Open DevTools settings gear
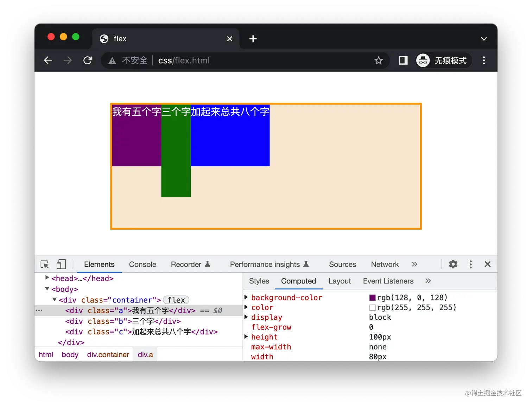Screen dimensions: 532x407 tap(453, 264)
